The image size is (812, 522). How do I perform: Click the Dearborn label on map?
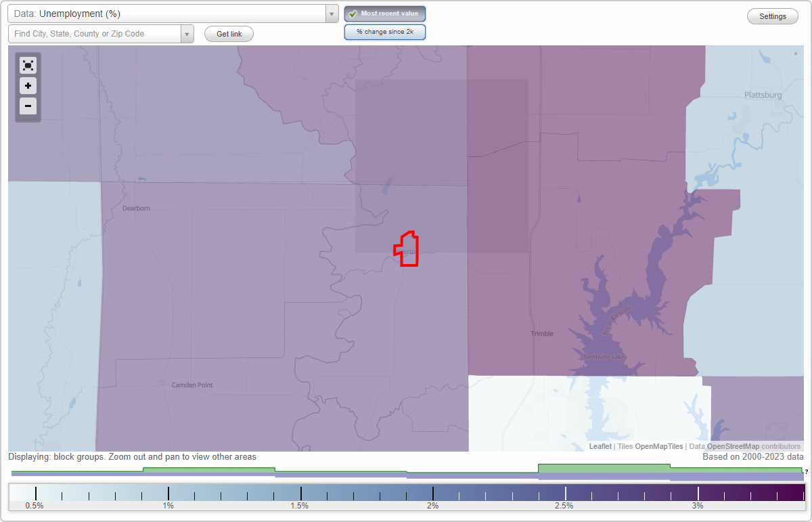coord(136,209)
